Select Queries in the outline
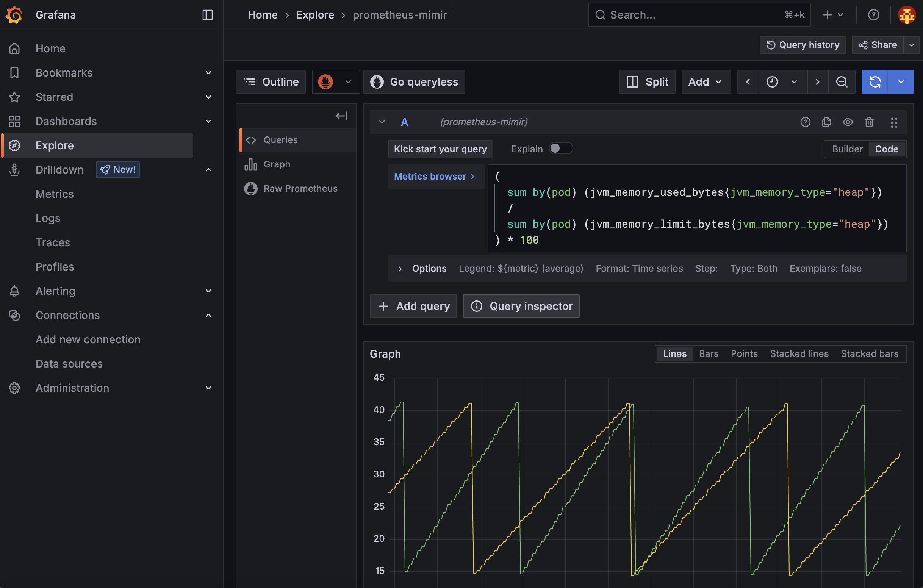Image resolution: width=923 pixels, height=588 pixels. point(298,140)
